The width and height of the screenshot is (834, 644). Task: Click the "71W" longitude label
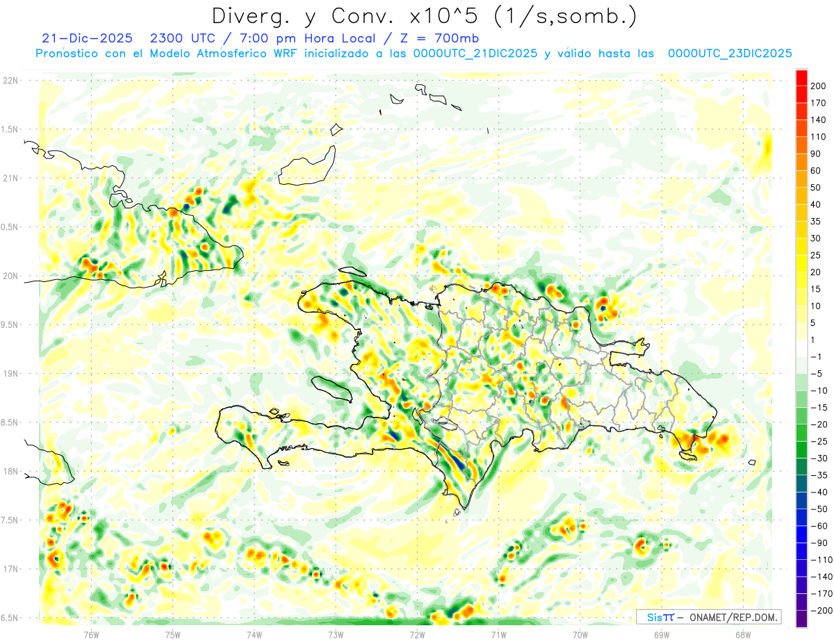(x=498, y=634)
